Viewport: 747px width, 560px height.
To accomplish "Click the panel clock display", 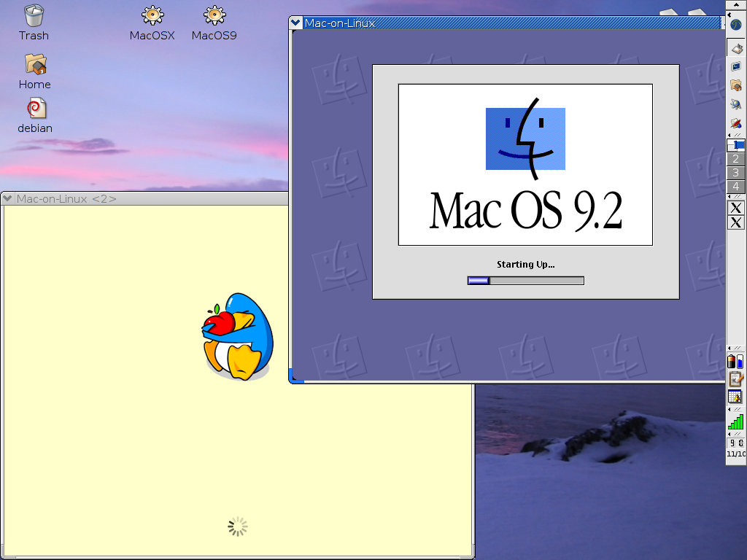I will point(736,443).
